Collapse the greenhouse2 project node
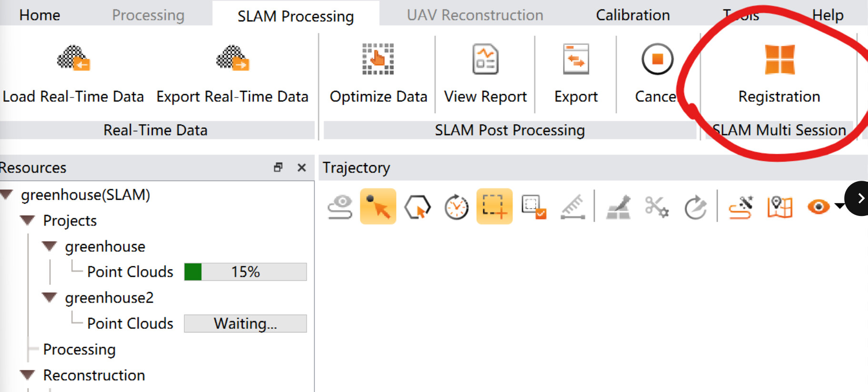 pyautogui.click(x=50, y=297)
